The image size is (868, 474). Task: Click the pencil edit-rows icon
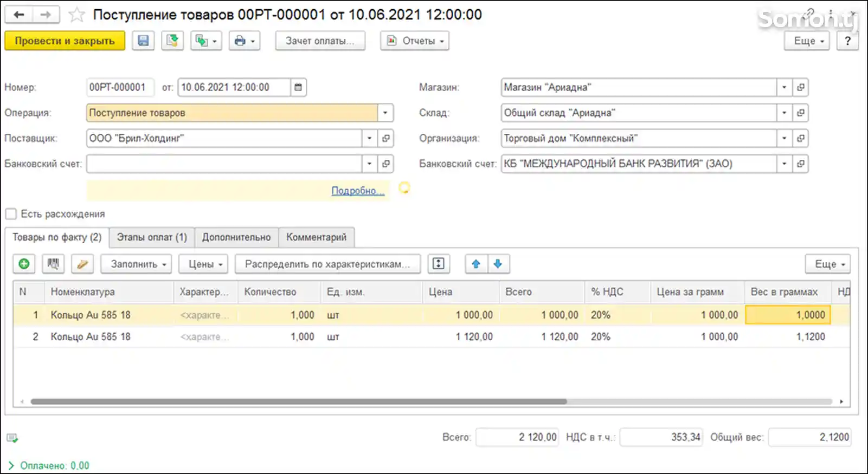click(82, 264)
